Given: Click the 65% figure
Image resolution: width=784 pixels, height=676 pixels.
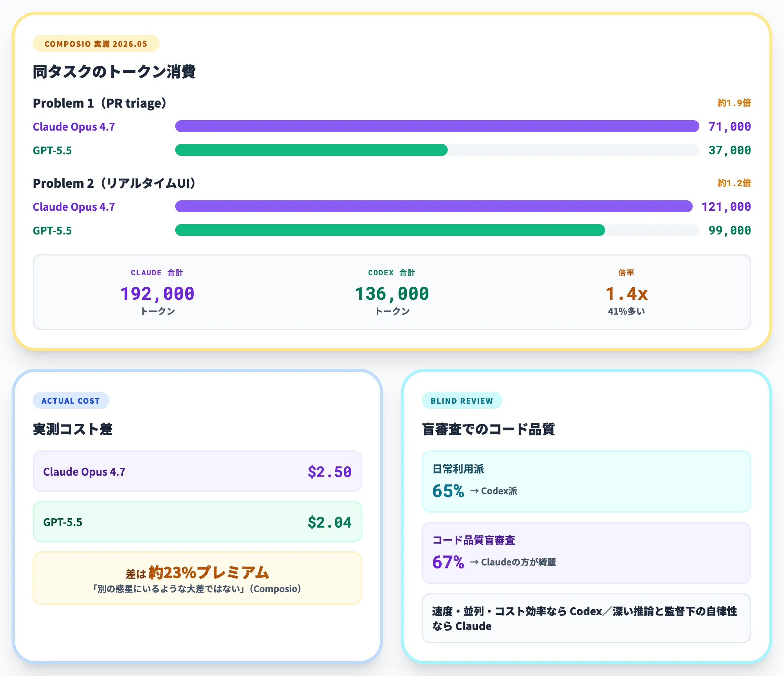Looking at the screenshot, I should click(448, 490).
